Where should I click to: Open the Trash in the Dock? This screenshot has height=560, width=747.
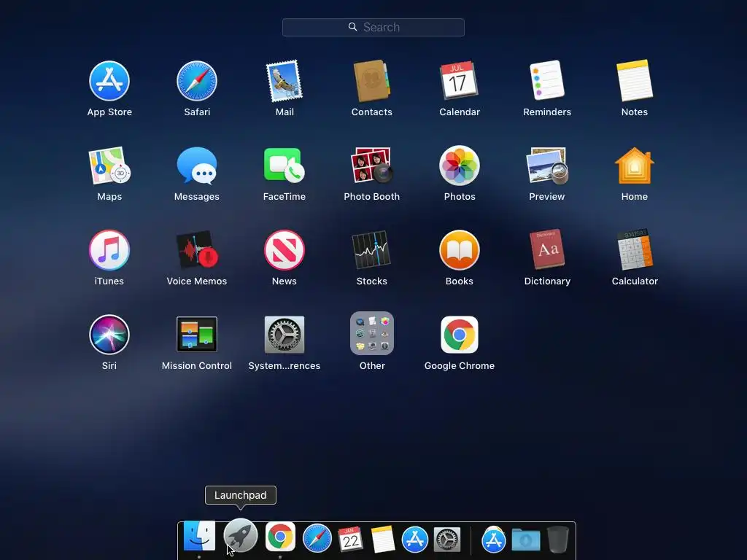[557, 539]
